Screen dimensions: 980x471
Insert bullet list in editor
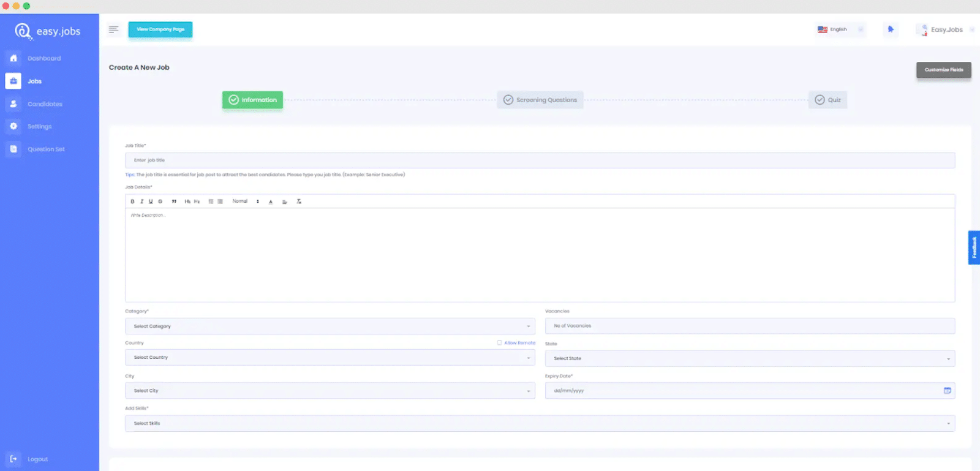point(220,202)
